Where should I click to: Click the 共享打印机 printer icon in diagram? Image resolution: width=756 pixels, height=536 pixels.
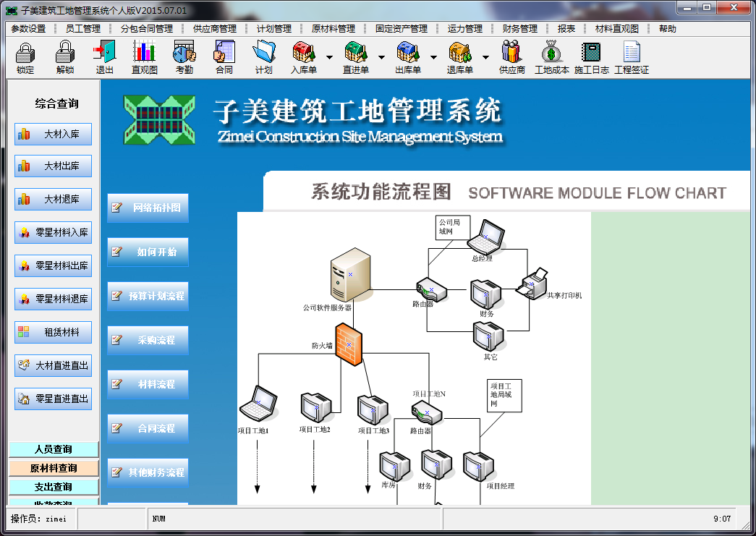point(532,284)
